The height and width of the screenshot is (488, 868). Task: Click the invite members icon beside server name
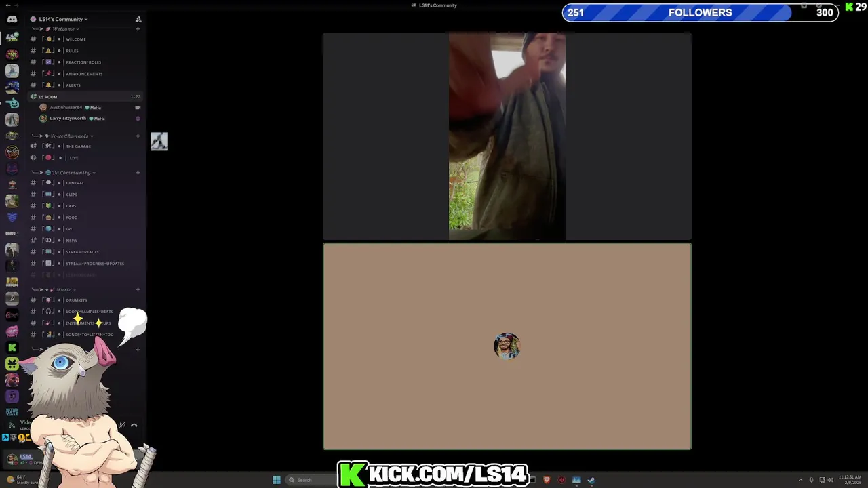point(138,19)
